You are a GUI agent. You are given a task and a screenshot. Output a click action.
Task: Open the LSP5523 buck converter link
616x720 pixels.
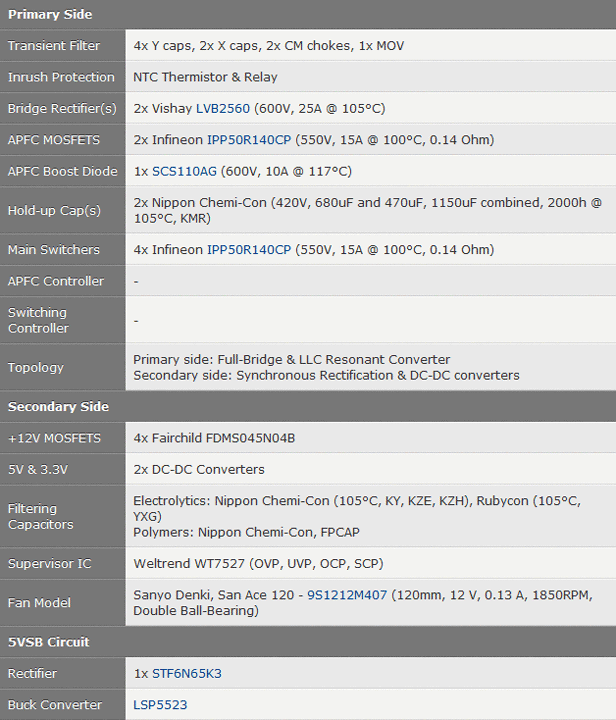pos(160,705)
